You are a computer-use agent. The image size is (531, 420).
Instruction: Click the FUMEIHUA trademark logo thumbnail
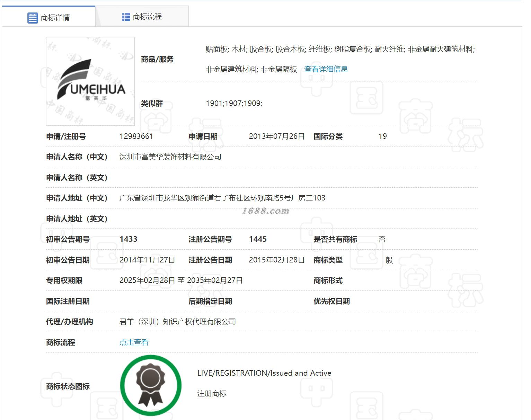coord(90,81)
